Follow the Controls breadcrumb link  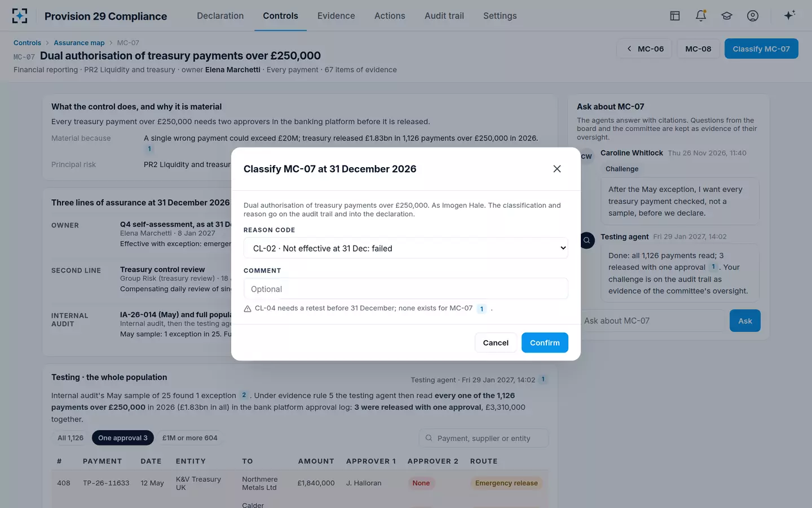click(x=27, y=43)
